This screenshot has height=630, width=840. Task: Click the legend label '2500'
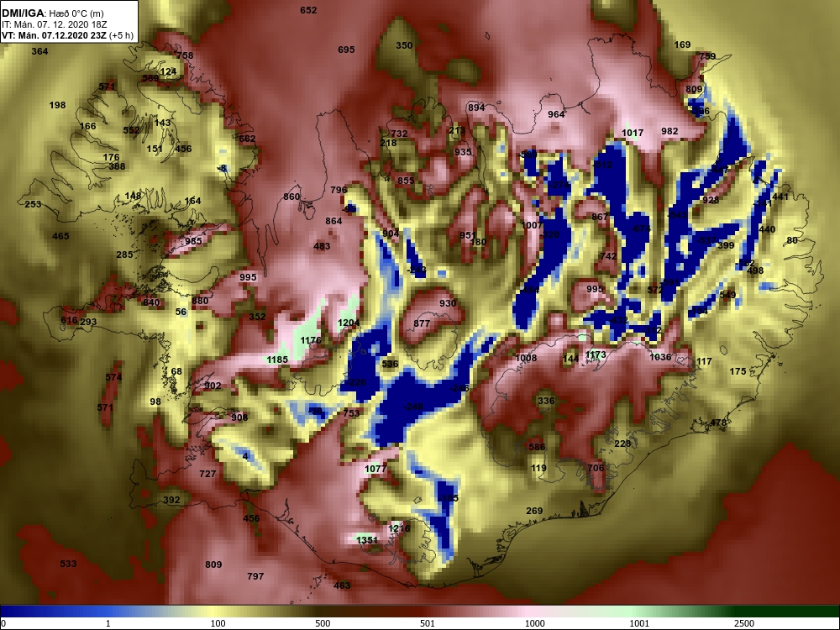(743, 623)
